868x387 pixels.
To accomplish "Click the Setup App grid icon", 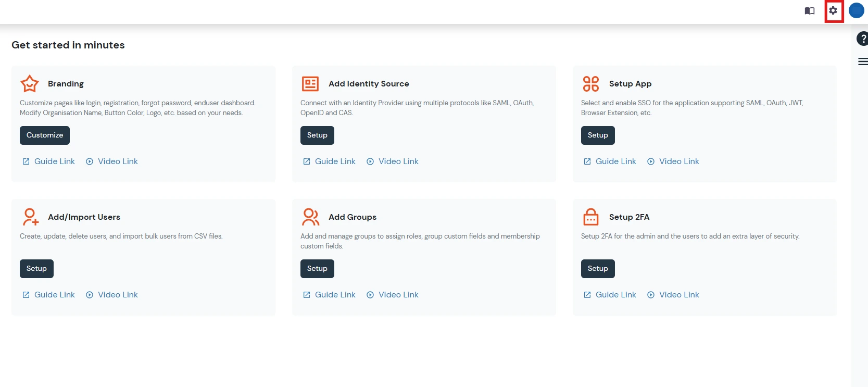I will click(591, 83).
